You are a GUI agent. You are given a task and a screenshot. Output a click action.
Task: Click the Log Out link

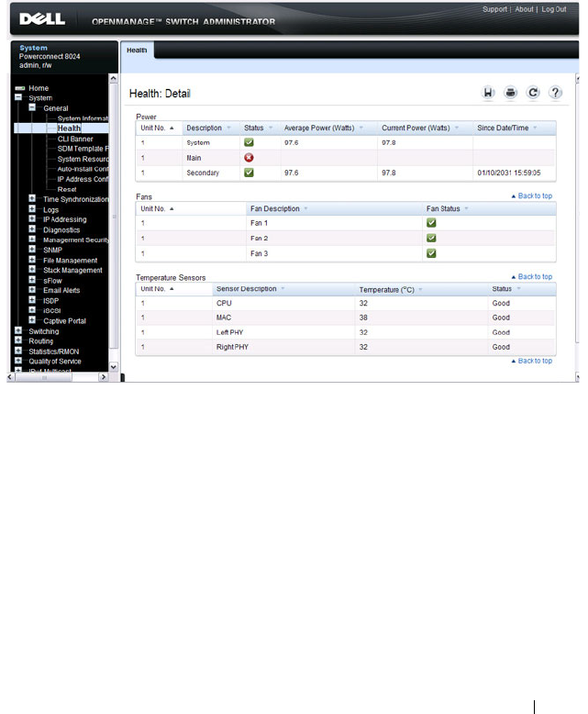click(554, 9)
